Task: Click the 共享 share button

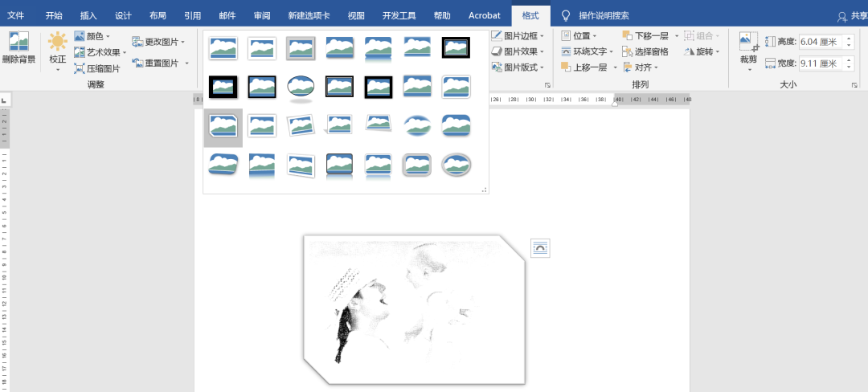Action: pyautogui.click(x=851, y=16)
